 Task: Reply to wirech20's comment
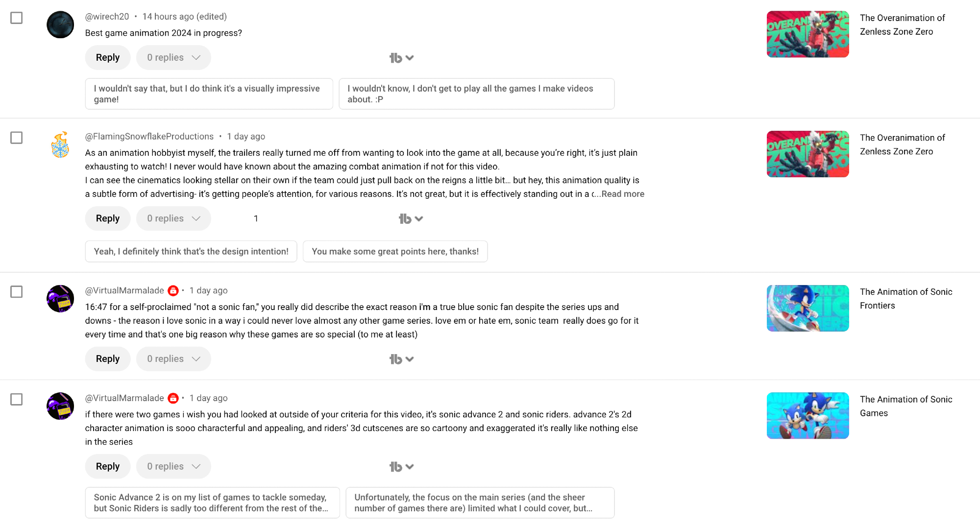(x=108, y=58)
